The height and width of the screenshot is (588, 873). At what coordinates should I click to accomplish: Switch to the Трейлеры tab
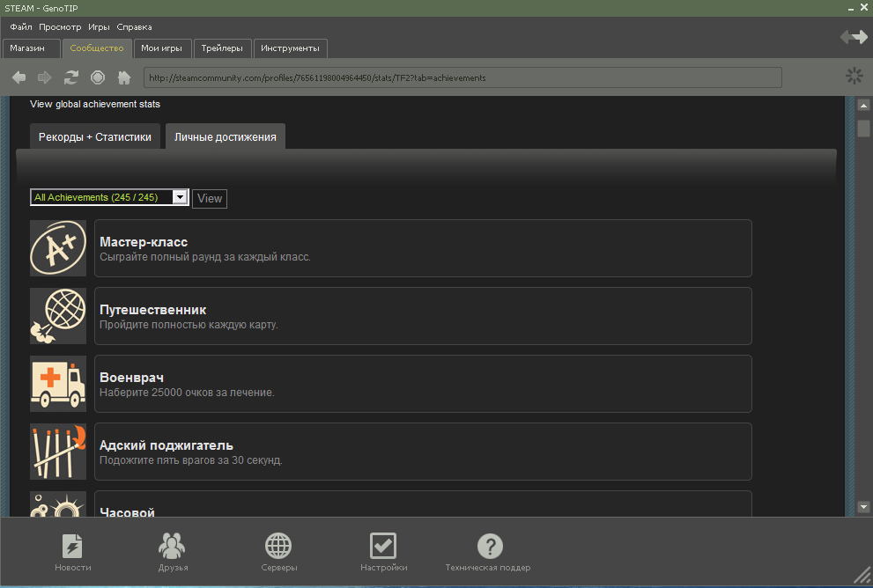coord(222,48)
